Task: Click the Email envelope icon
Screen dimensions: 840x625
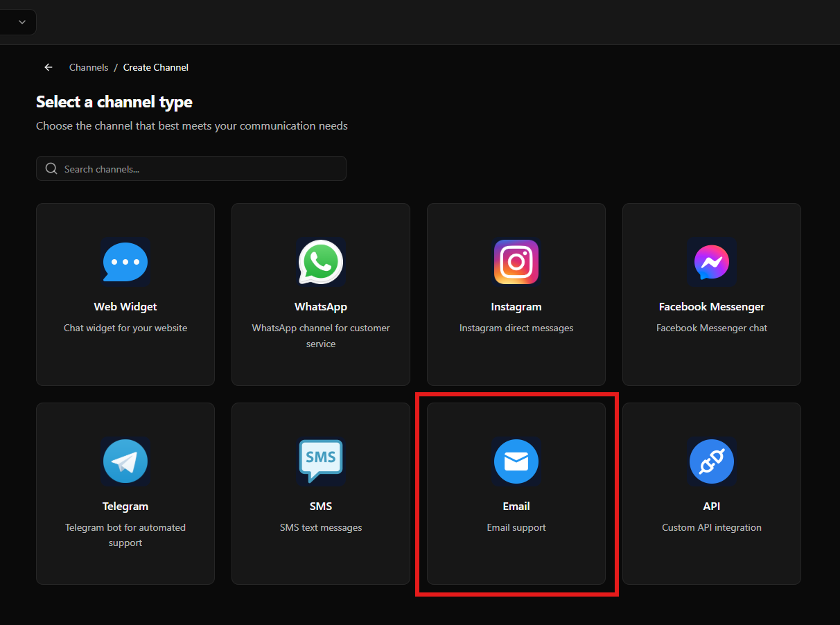Action: 516,461
